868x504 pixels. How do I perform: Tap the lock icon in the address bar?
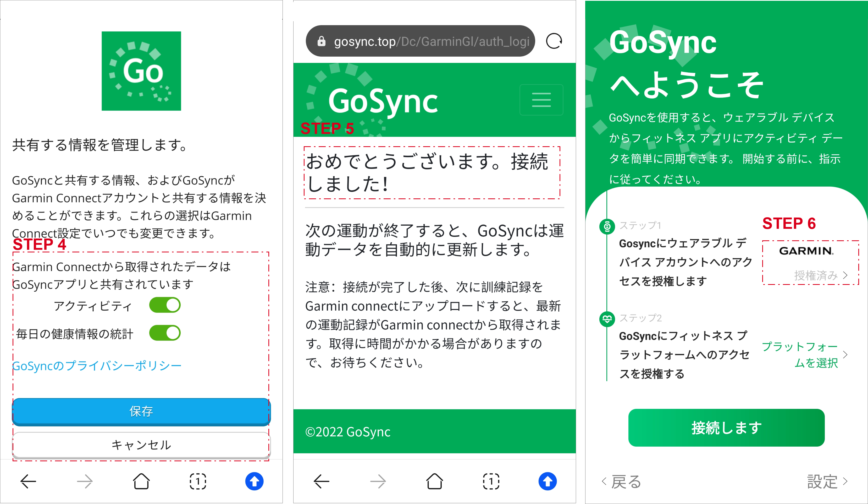pyautogui.click(x=321, y=41)
